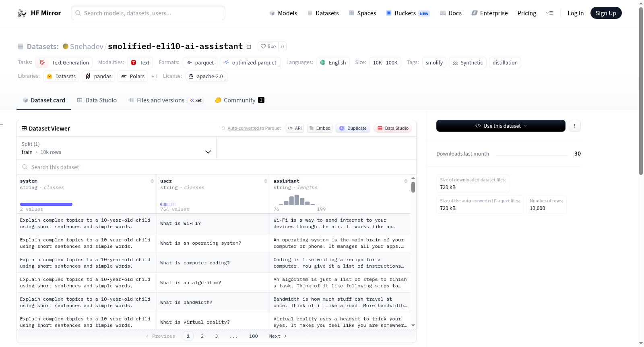Click the Sign Up button
The image size is (644, 347).
606,13
